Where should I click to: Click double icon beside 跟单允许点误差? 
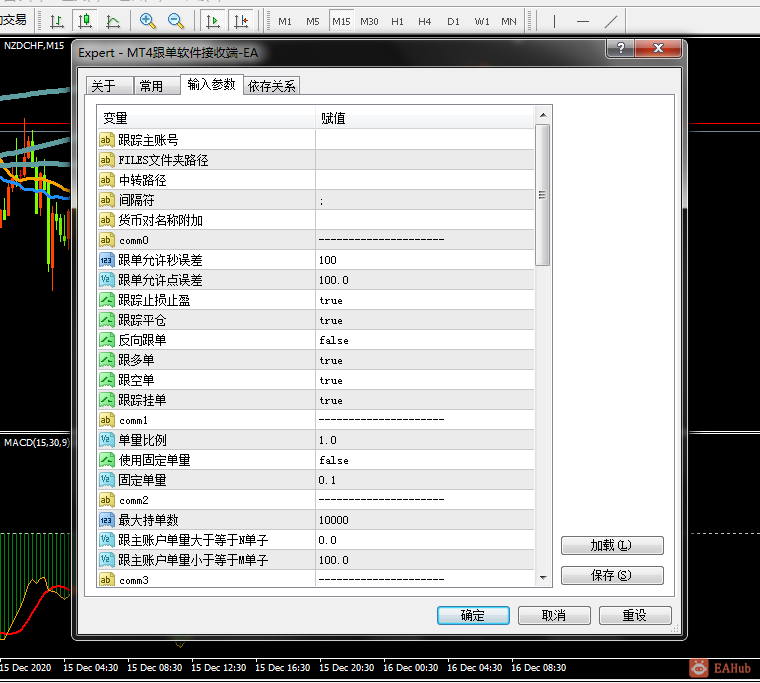coord(107,280)
